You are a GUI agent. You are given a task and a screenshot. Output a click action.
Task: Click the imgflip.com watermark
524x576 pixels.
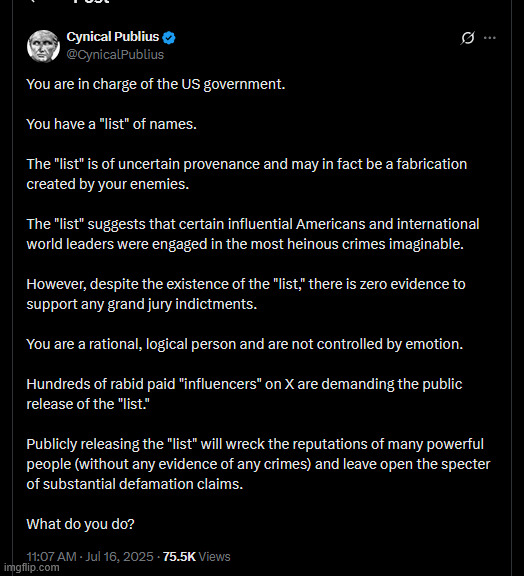[x=30, y=568]
